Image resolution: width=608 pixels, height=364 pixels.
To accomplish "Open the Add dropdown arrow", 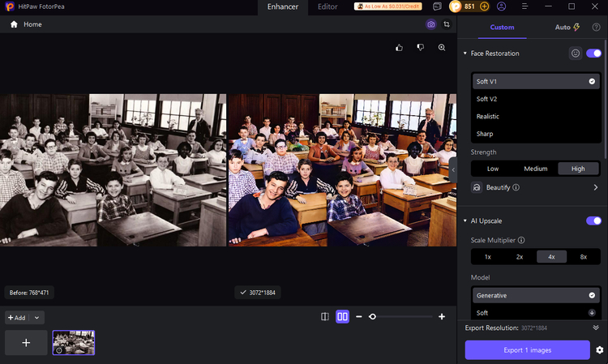I will (x=36, y=318).
